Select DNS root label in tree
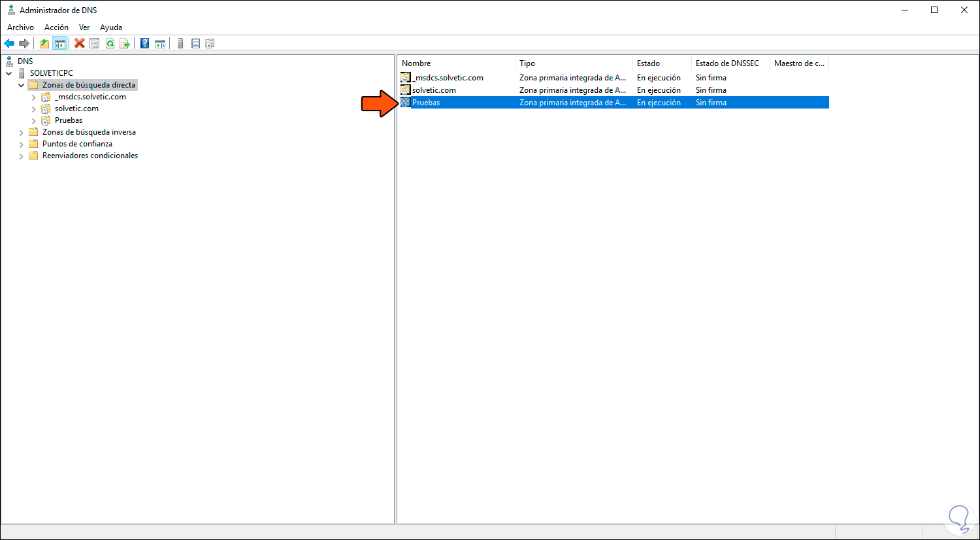980x540 pixels. pos(25,61)
